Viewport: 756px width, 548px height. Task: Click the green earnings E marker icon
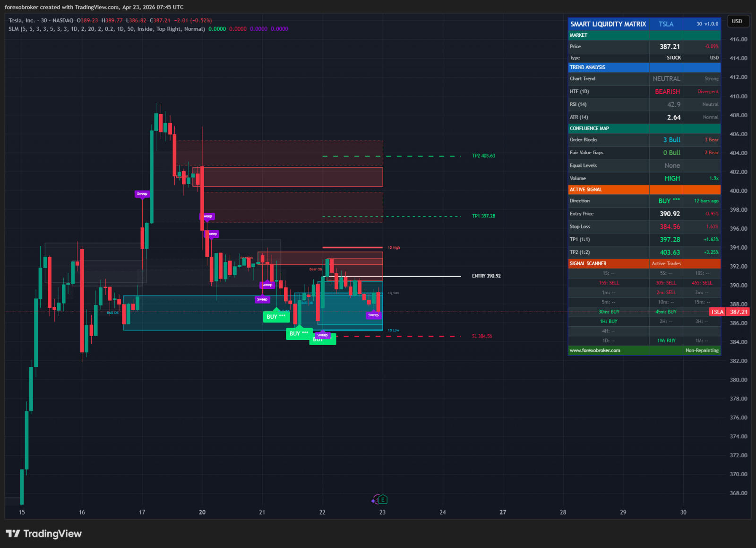click(383, 499)
